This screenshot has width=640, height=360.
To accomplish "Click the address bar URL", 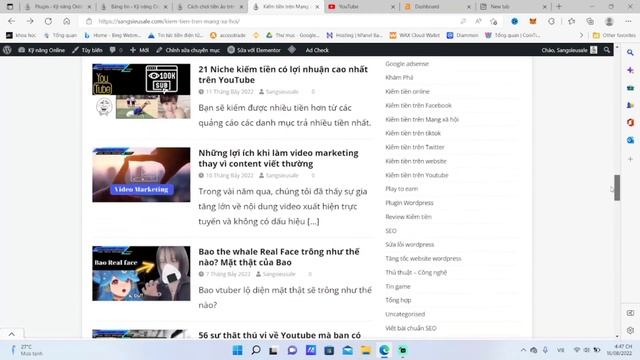I will pyautogui.click(x=169, y=21).
